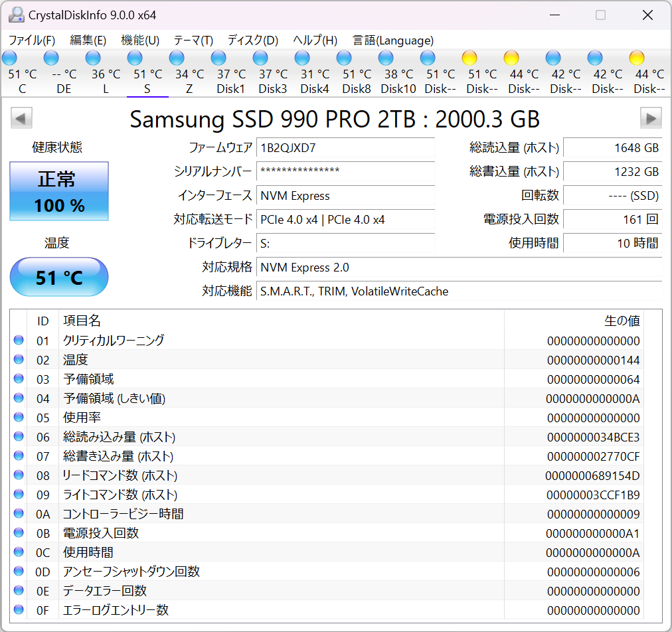Open the 言語(Language) menu

[x=392, y=40]
